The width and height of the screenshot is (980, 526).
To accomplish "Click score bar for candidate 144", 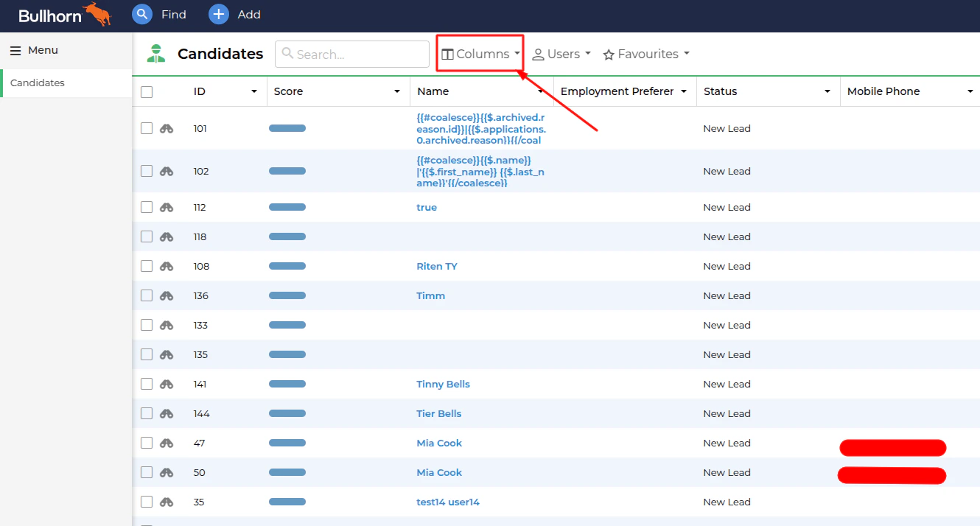I will [287, 413].
